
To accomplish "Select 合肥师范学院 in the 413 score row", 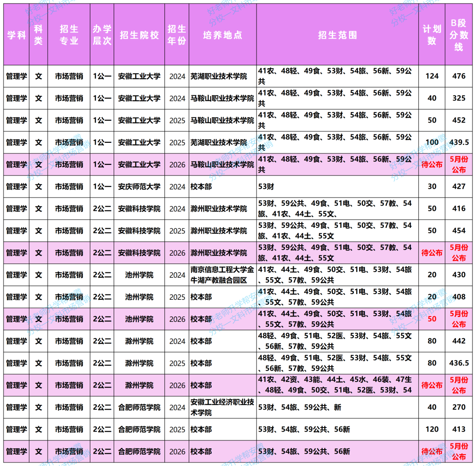I will [x=139, y=429].
